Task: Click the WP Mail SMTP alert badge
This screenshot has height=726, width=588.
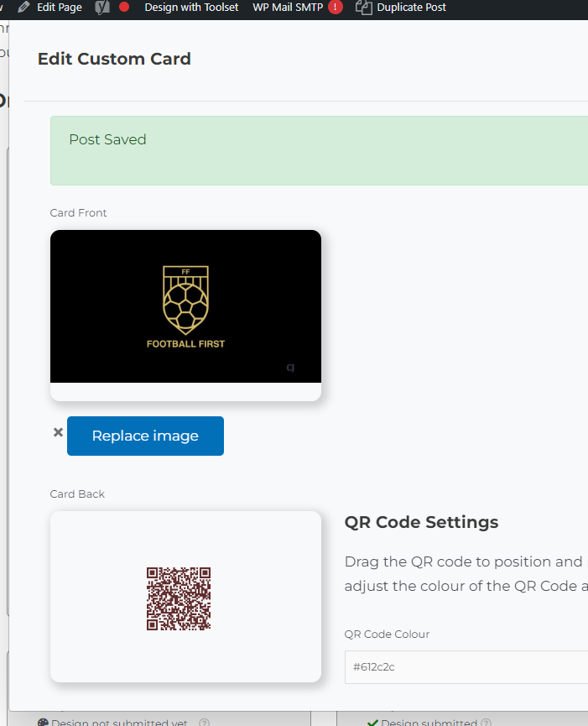Action: 336,7
